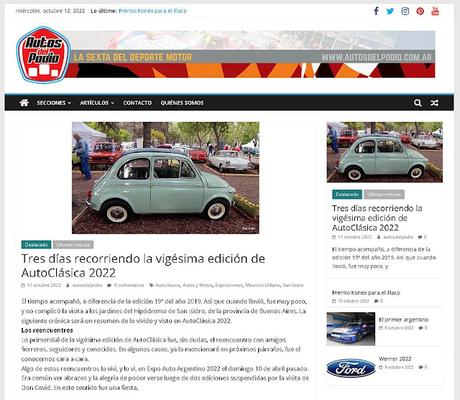Click the Autos del Podio logo
The height and width of the screenshot is (400, 460).
coord(43,55)
